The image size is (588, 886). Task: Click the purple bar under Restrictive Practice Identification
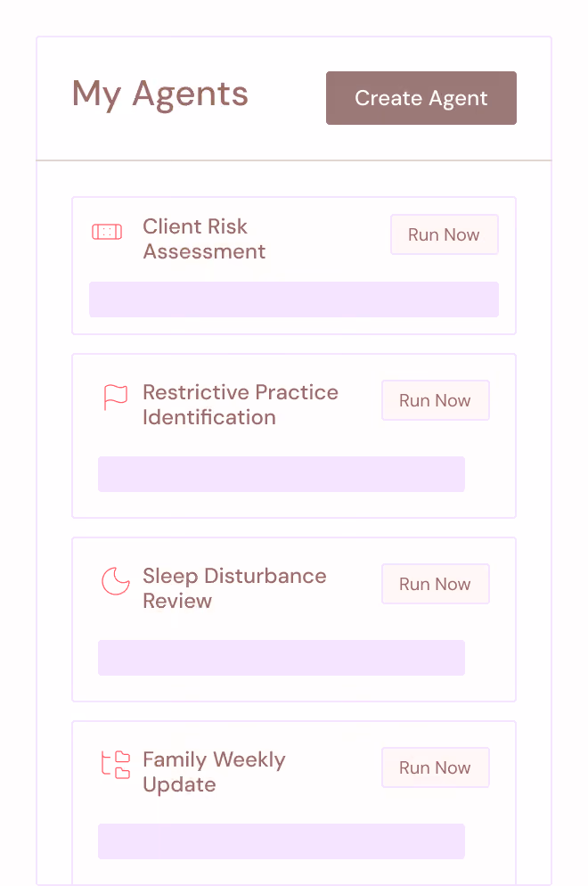pos(282,474)
